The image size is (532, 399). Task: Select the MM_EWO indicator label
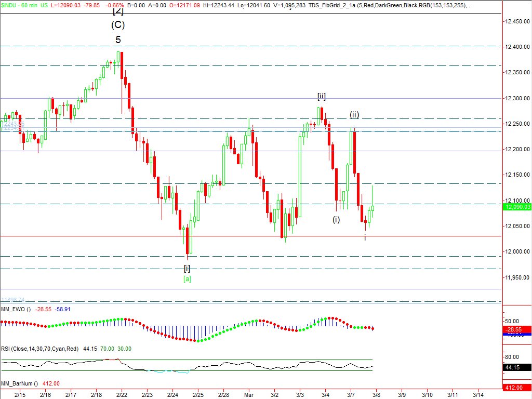pyautogui.click(x=16, y=309)
